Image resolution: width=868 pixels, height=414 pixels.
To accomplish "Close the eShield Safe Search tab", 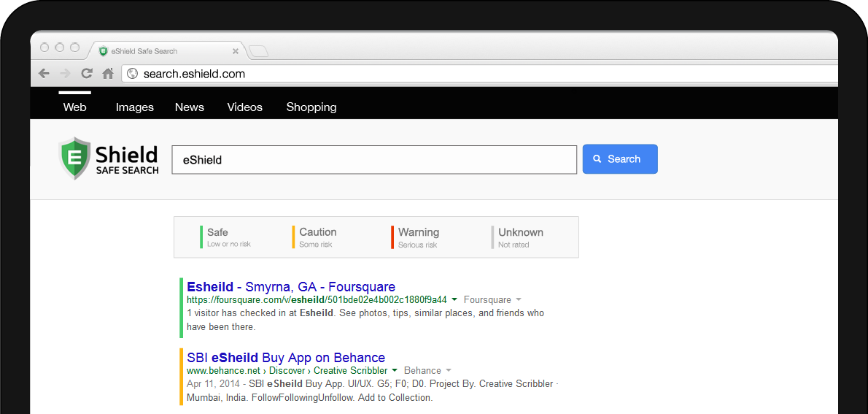I will coord(236,51).
